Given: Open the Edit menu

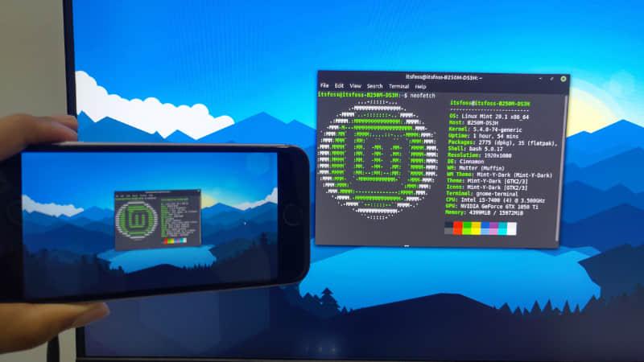Looking at the screenshot, I should coord(340,86).
